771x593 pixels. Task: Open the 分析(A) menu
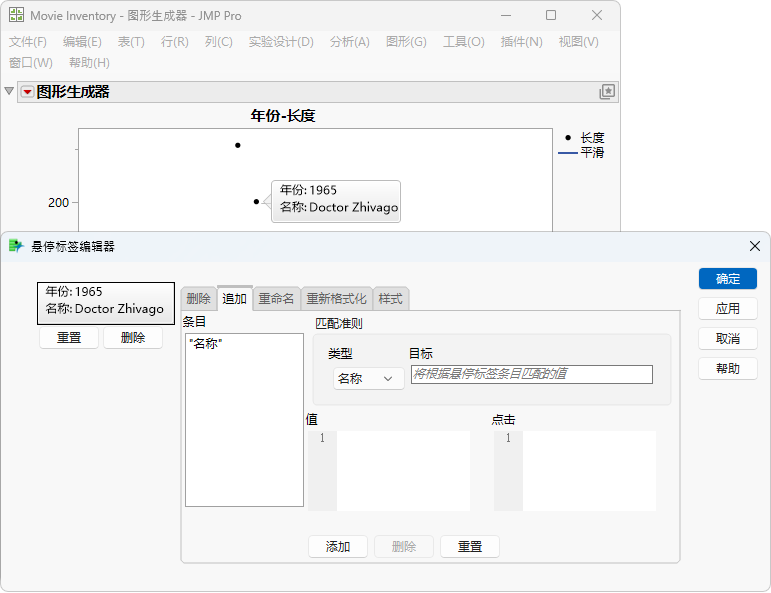(x=350, y=42)
